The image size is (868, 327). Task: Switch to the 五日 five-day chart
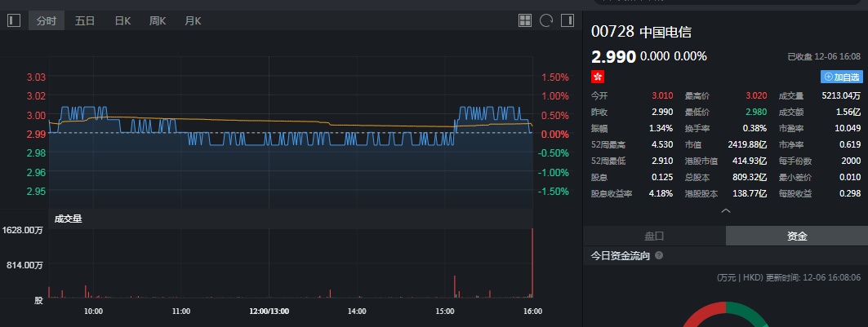point(85,20)
